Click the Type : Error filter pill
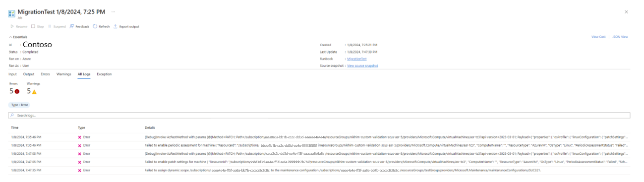This screenshot has width=644, height=182. point(19,105)
